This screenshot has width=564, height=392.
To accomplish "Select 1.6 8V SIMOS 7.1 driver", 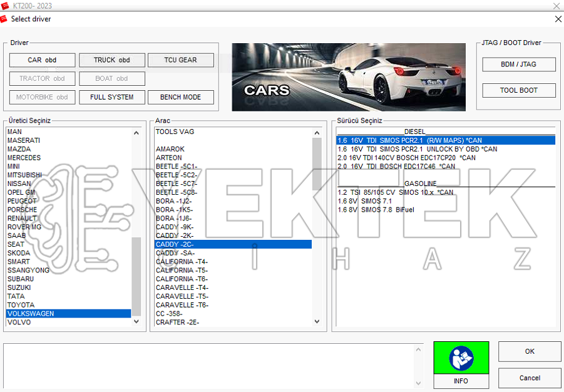I will [446, 201].
